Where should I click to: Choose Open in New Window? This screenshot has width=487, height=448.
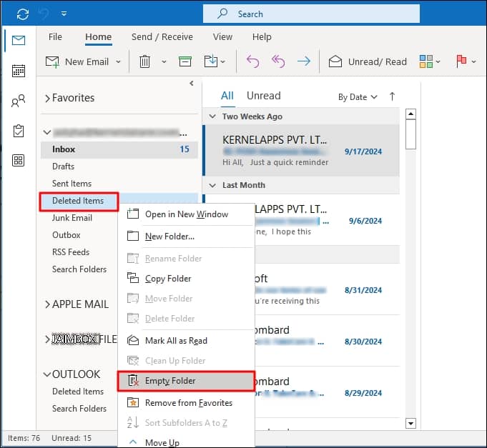pos(187,214)
